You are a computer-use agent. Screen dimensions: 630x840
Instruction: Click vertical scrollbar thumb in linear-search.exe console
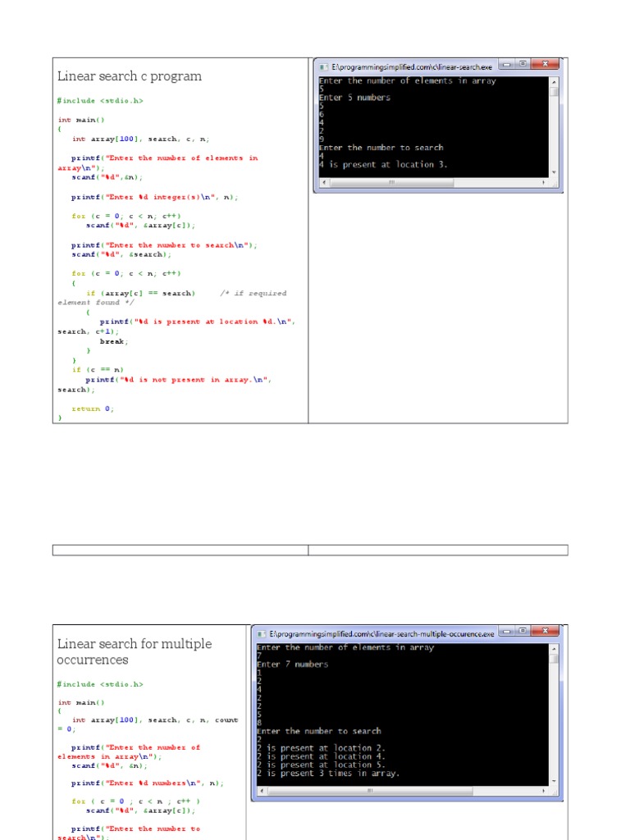554,91
